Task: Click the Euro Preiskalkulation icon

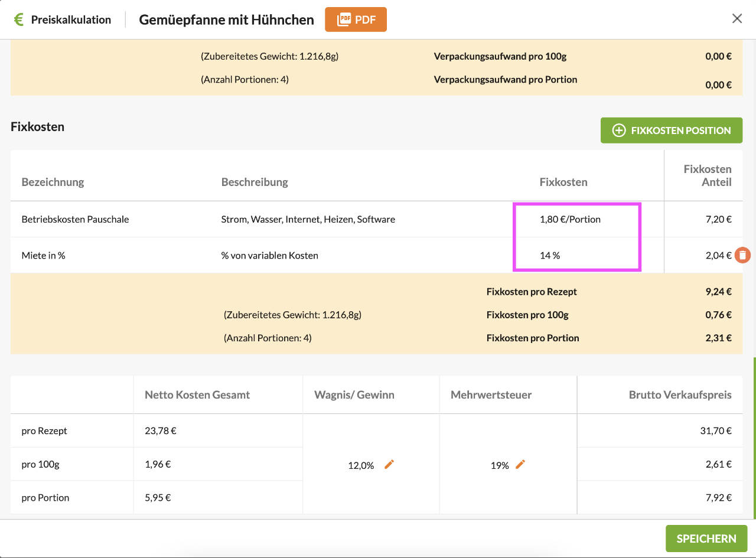Action: point(19,19)
